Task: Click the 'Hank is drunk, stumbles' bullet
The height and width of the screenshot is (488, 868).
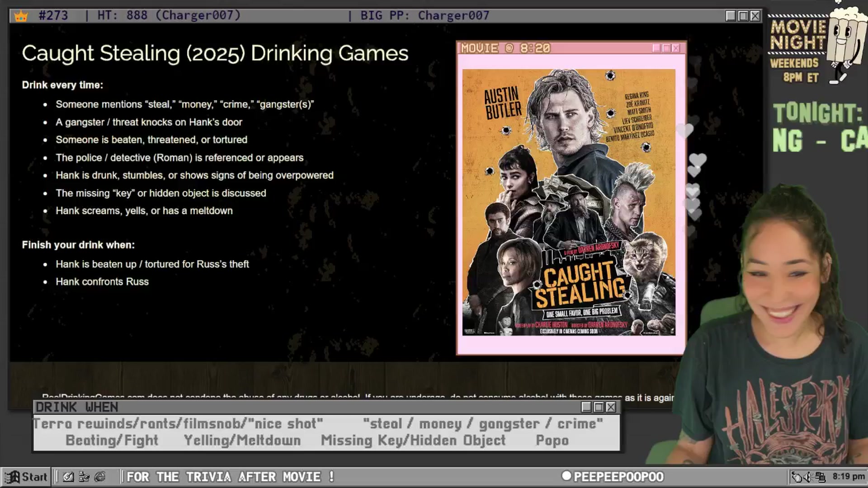Action: [x=194, y=175]
